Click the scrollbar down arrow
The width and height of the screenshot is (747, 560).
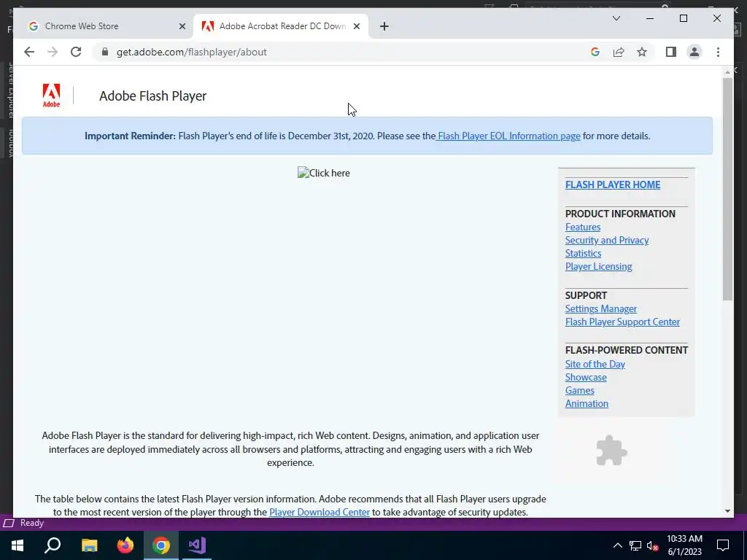click(727, 511)
